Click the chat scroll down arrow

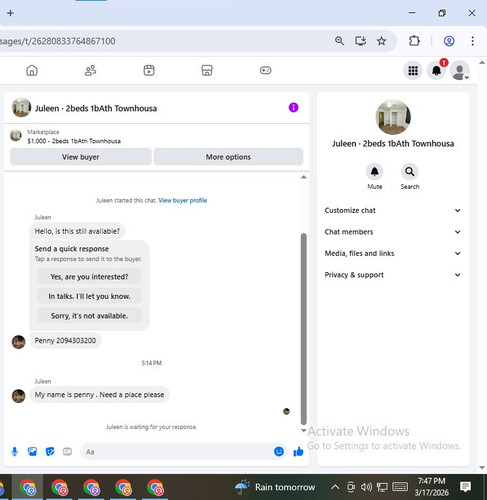[x=303, y=430]
